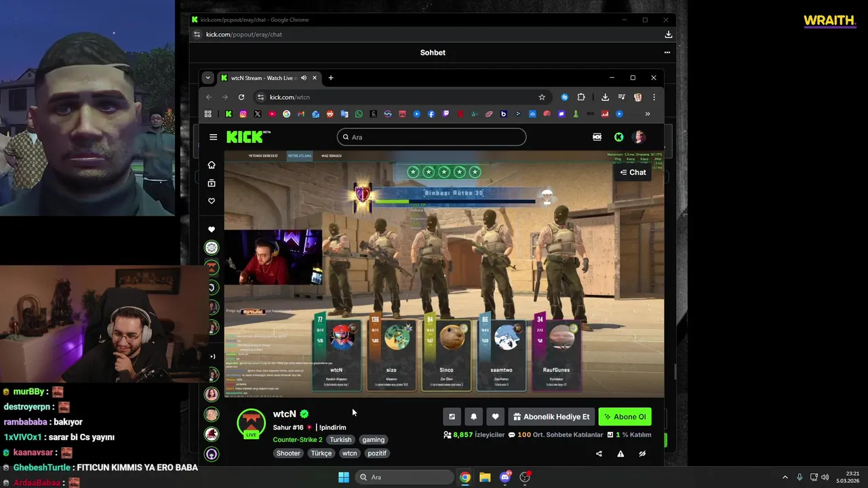Click the filled heart icon in Kick sidebar
The image size is (868, 488).
[212, 230]
